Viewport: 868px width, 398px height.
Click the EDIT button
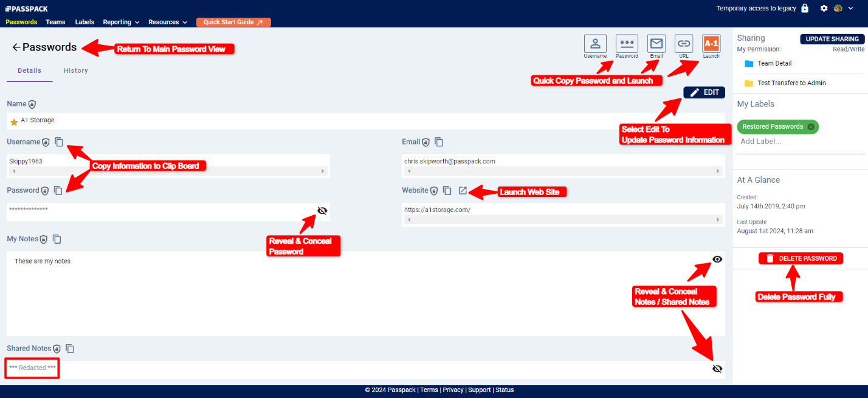pos(704,92)
